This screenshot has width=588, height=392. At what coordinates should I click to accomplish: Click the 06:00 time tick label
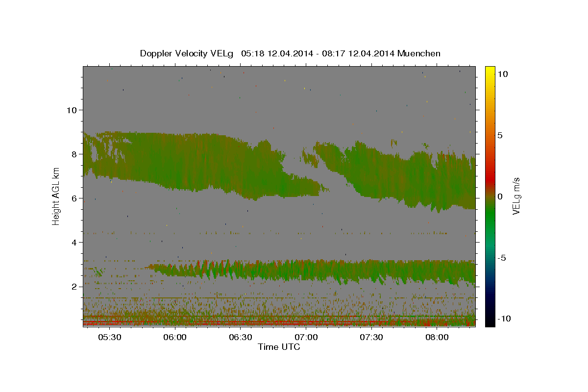(x=175, y=338)
